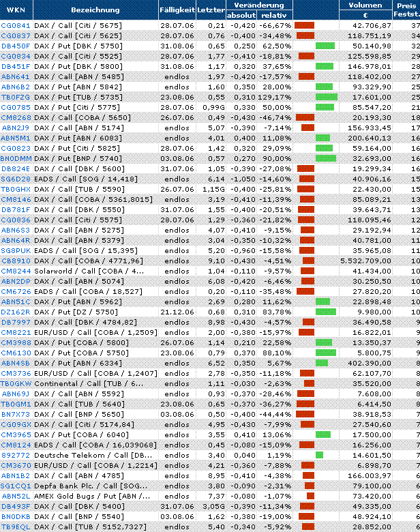The width and height of the screenshot is (420, 532).
Task: Open WKN link CM6726
Action: click(x=16, y=291)
